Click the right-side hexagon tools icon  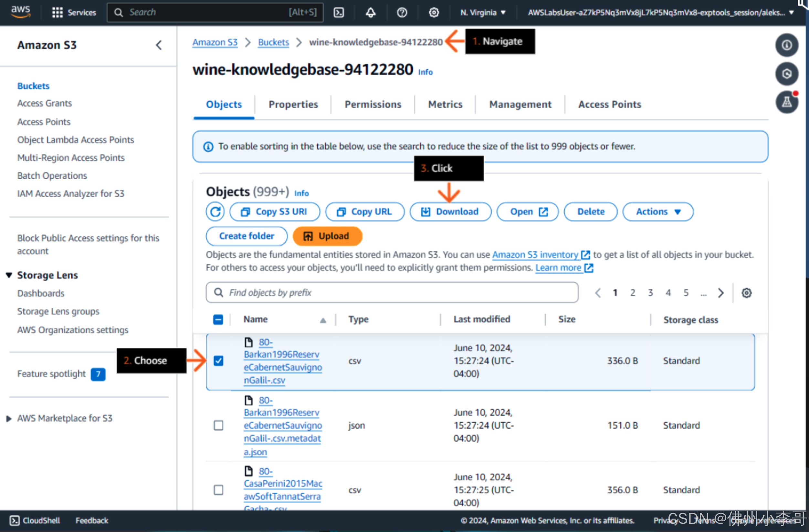tap(787, 74)
